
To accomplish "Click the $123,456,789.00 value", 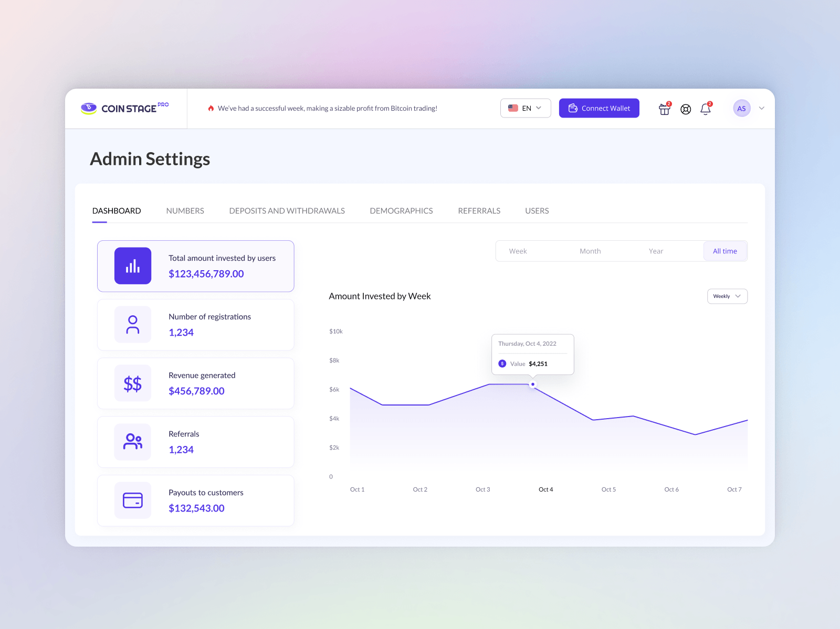I will click(206, 274).
